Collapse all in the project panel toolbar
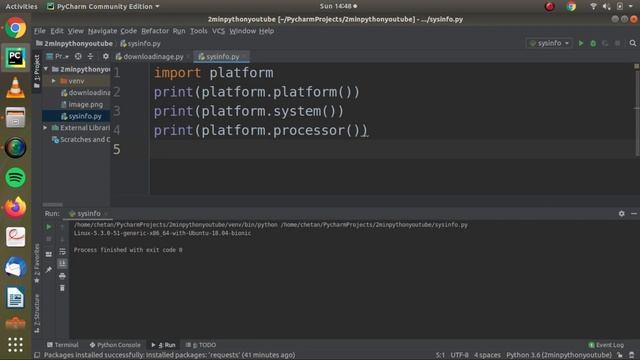 tap(91, 56)
